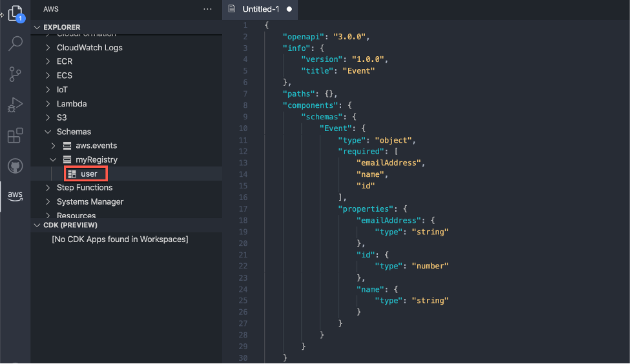
Task: Expand the Step Functions node
Action: click(x=48, y=188)
